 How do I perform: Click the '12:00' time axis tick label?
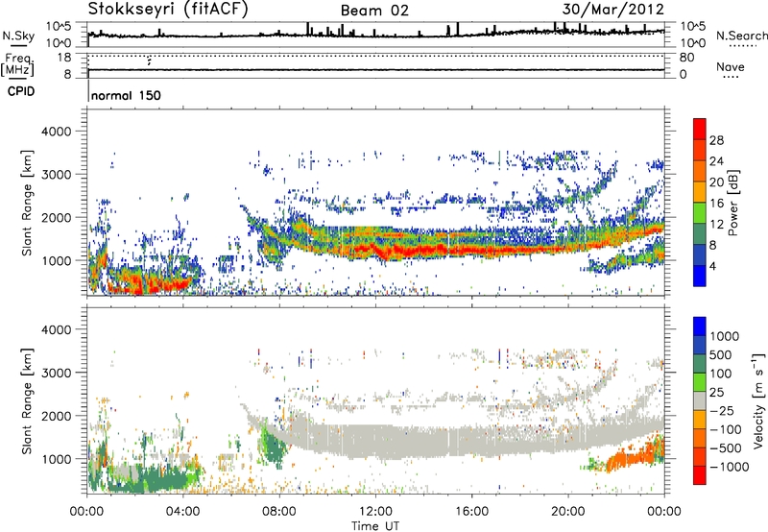click(x=375, y=512)
